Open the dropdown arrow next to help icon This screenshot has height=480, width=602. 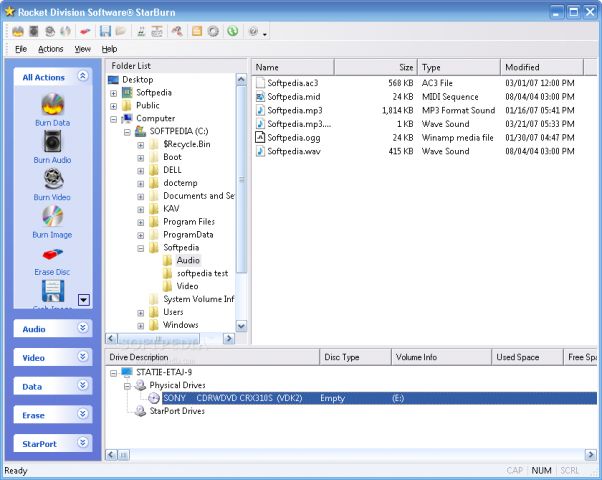pyautogui.click(x=265, y=34)
